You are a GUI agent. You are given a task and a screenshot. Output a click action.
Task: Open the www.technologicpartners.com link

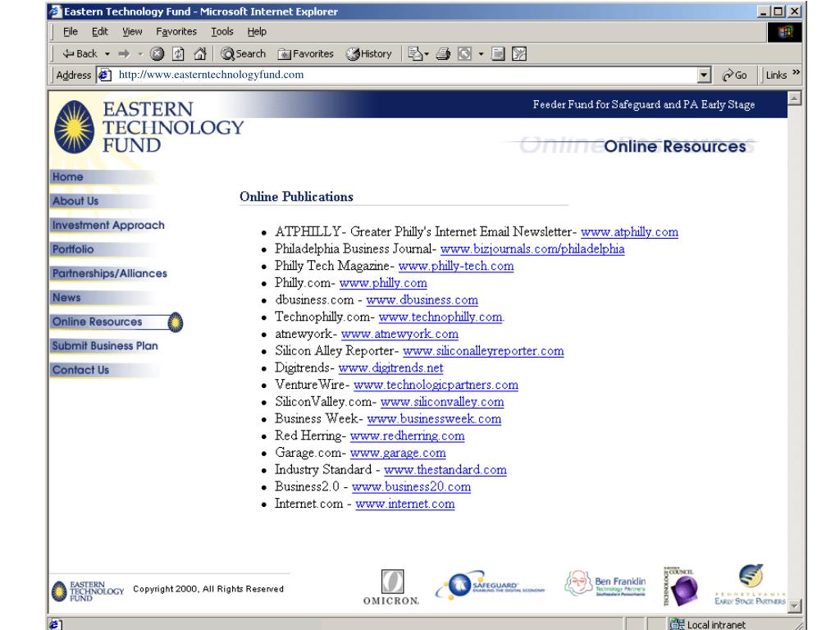click(x=436, y=386)
